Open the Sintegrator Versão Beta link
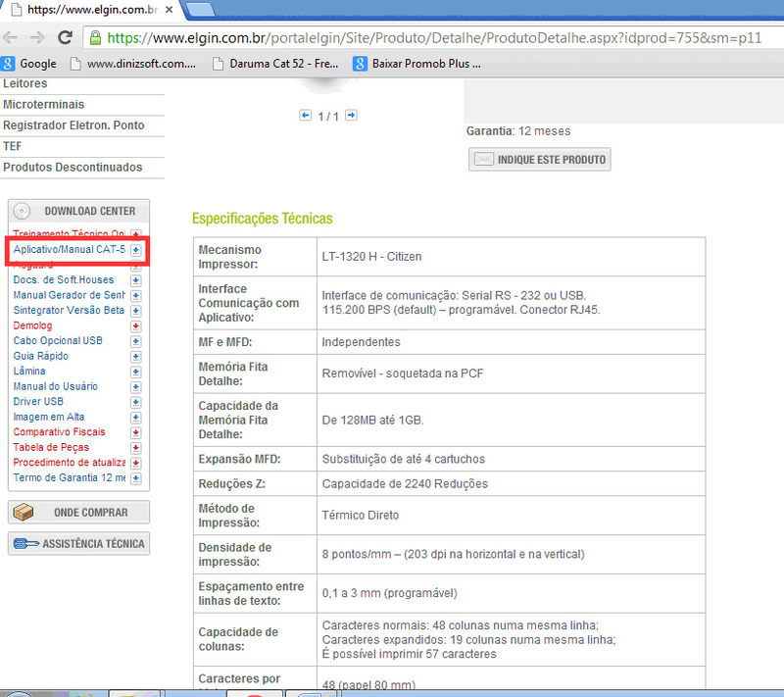Screen dimensions: 784x697 (69, 310)
